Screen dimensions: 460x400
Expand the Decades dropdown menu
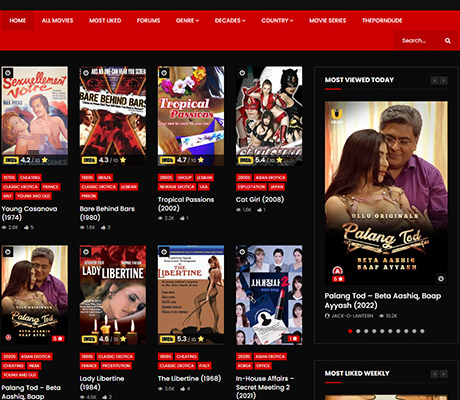[x=230, y=20]
